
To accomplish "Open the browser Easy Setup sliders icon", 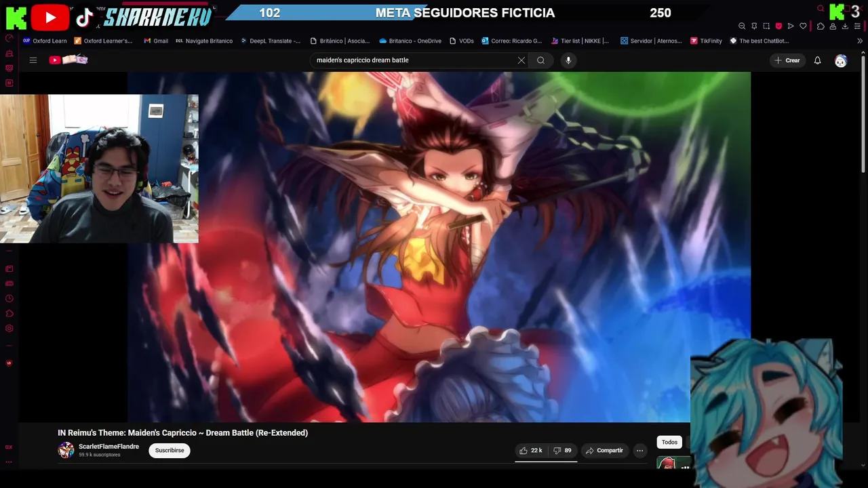I will [859, 26].
